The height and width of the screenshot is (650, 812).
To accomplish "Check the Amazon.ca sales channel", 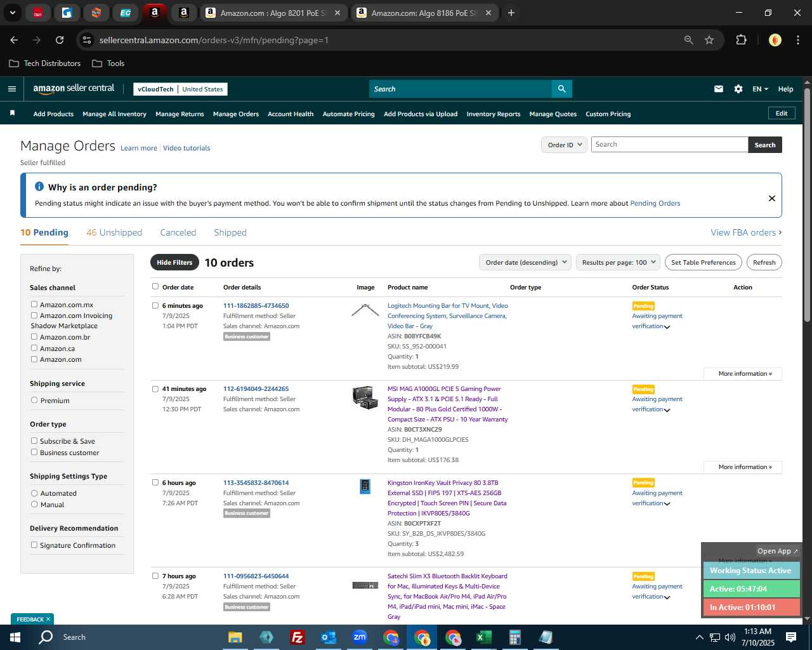I will 34,348.
